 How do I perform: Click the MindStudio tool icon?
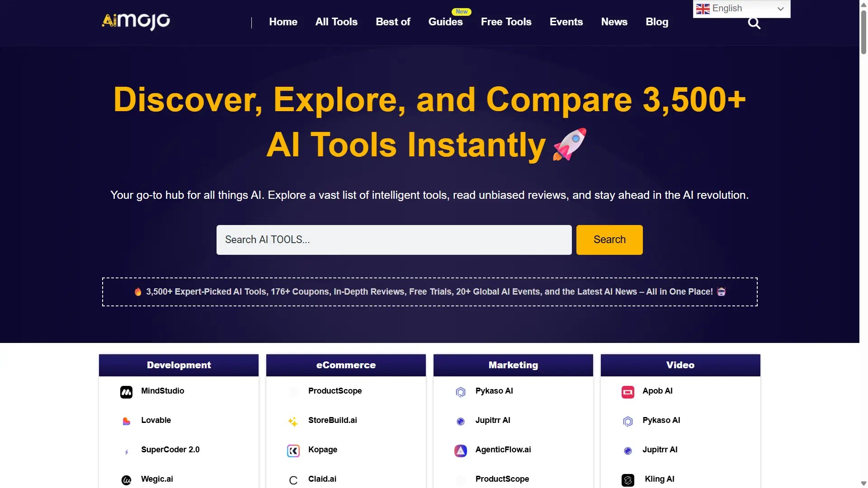[126, 392]
